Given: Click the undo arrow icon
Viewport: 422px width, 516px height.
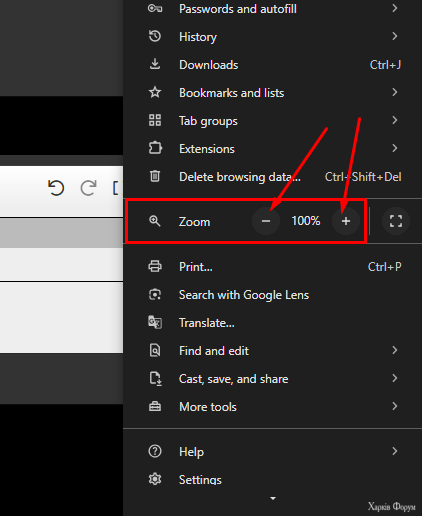Looking at the screenshot, I should 56,188.
